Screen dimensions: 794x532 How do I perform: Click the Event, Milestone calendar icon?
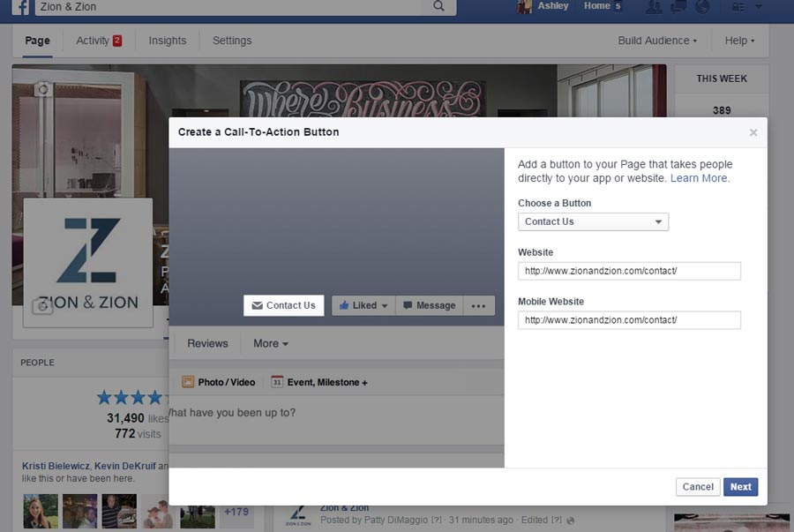point(277,382)
